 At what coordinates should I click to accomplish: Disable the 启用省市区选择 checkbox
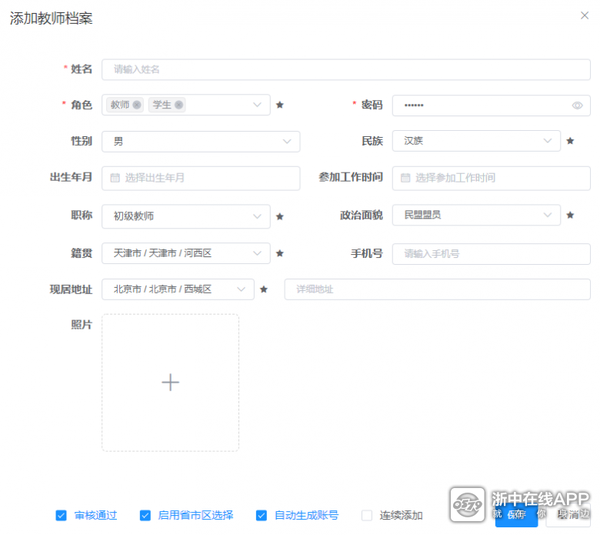click(145, 516)
